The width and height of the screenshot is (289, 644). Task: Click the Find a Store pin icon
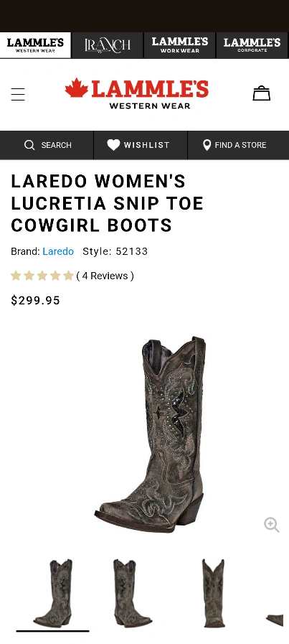pos(207,144)
